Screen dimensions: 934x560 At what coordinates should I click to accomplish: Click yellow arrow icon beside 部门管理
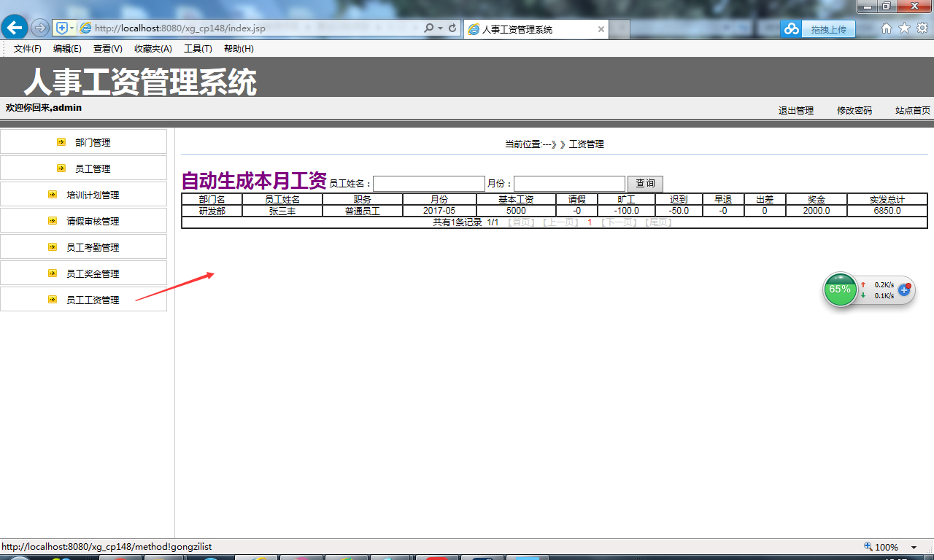(61, 142)
